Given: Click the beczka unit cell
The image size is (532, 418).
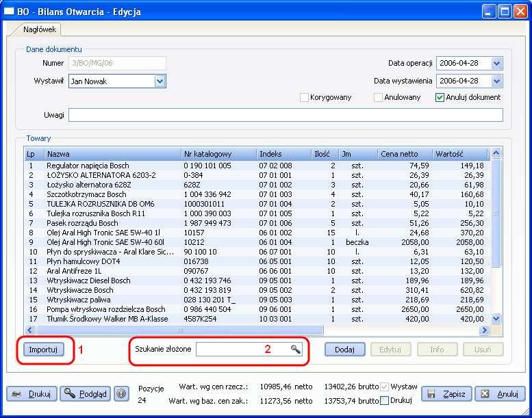Looking at the screenshot, I should [x=357, y=242].
